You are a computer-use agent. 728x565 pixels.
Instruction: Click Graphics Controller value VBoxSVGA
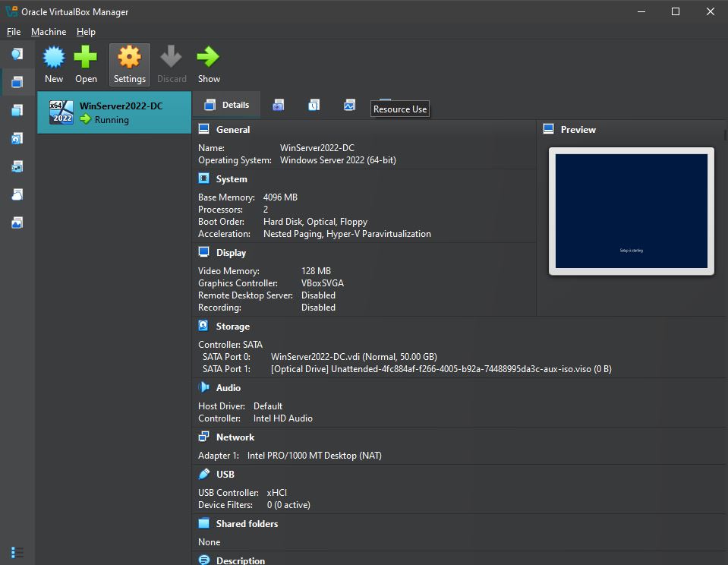click(322, 283)
